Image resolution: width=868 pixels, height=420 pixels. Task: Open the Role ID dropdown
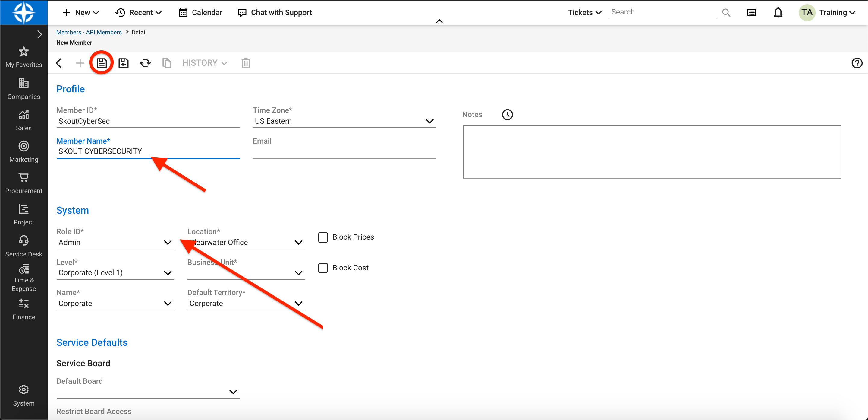[115, 242]
